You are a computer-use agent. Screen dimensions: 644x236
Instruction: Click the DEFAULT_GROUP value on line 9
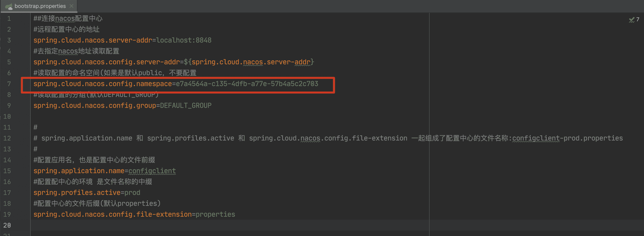pyautogui.click(x=185, y=105)
